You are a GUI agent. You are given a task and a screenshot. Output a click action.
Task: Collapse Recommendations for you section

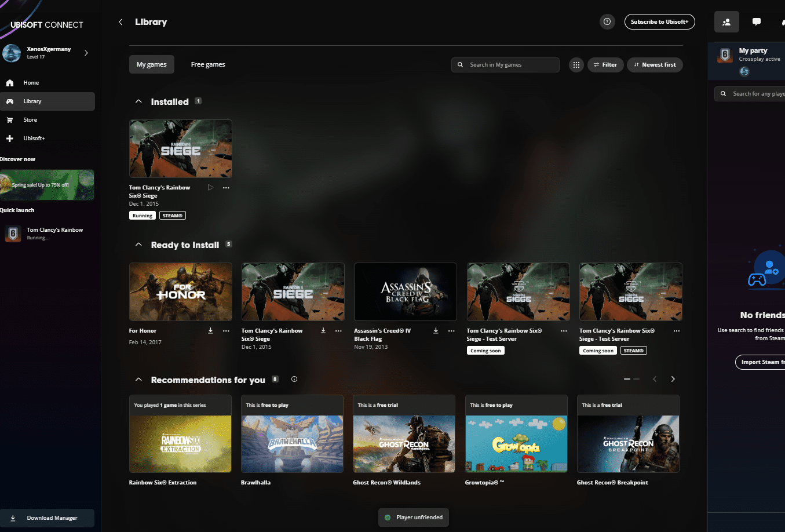point(138,380)
